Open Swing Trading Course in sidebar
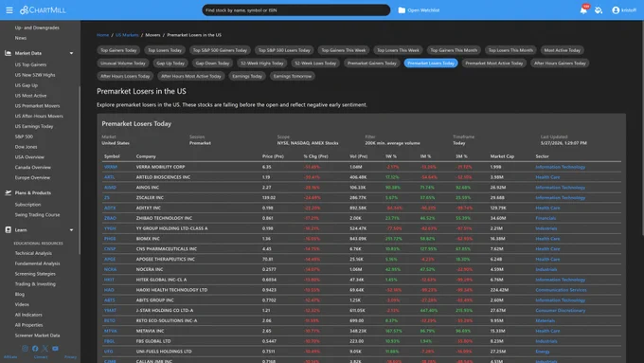 37,214
